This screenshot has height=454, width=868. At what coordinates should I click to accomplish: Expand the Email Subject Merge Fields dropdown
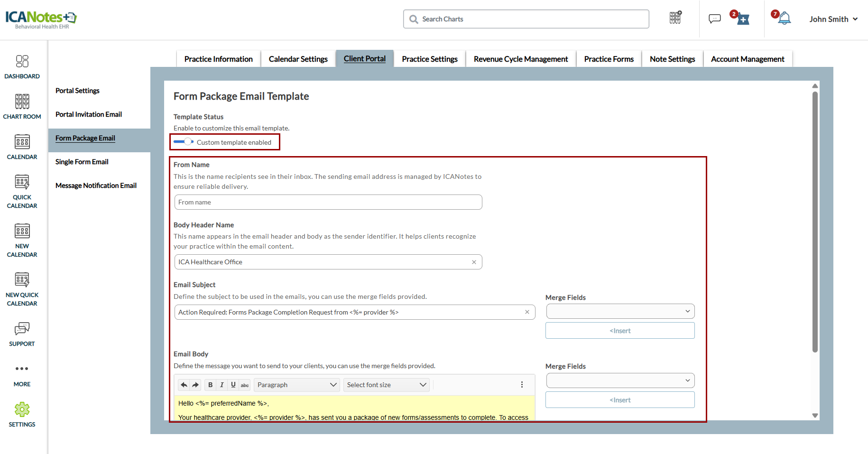coord(620,311)
